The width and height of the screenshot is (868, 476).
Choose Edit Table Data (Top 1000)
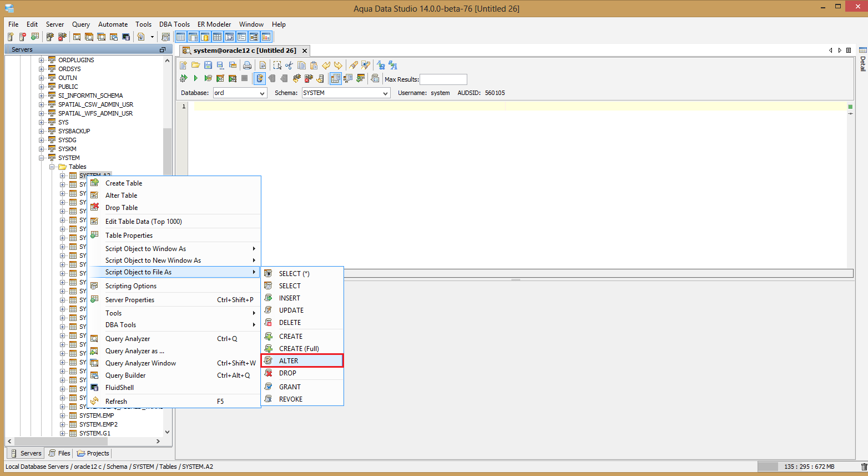174,221
